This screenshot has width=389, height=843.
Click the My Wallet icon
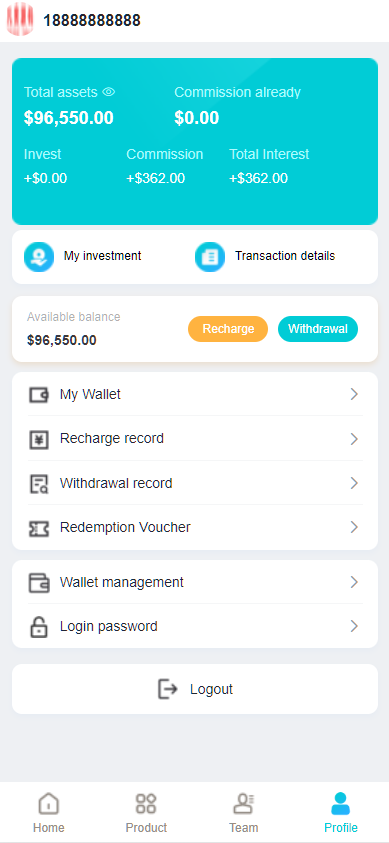[x=39, y=395]
